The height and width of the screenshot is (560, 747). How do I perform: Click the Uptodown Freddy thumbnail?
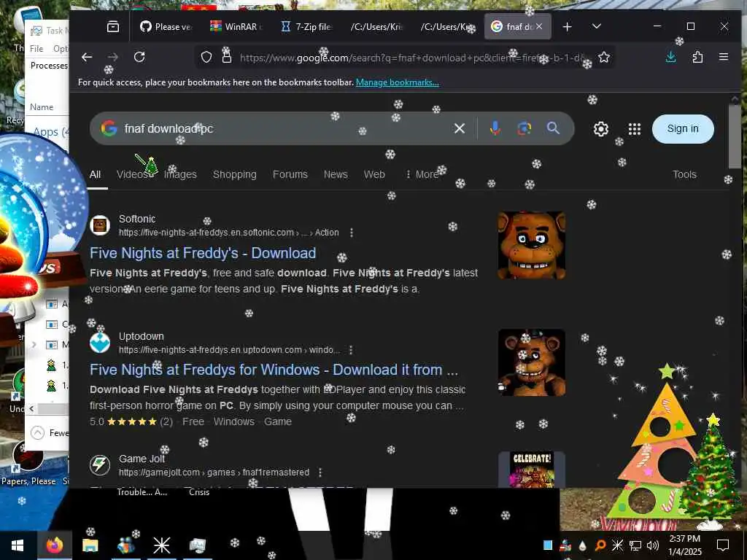click(x=532, y=362)
